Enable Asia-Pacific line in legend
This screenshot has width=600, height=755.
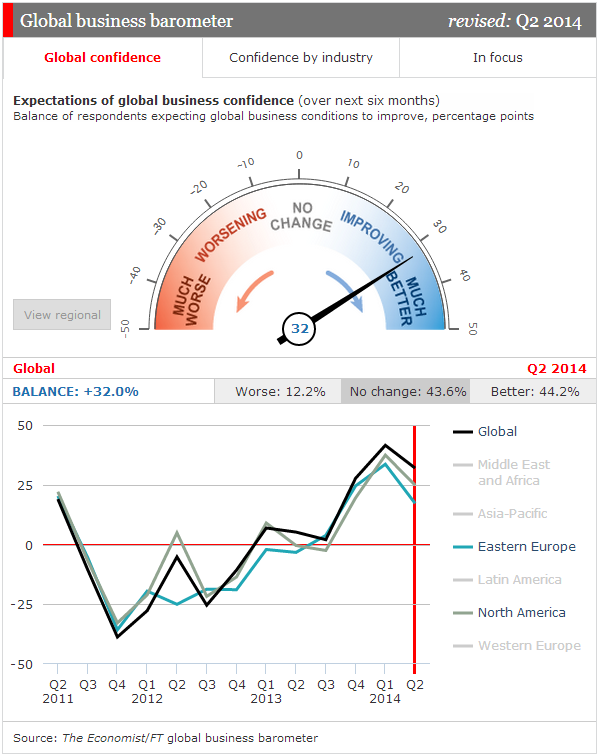coord(513,514)
